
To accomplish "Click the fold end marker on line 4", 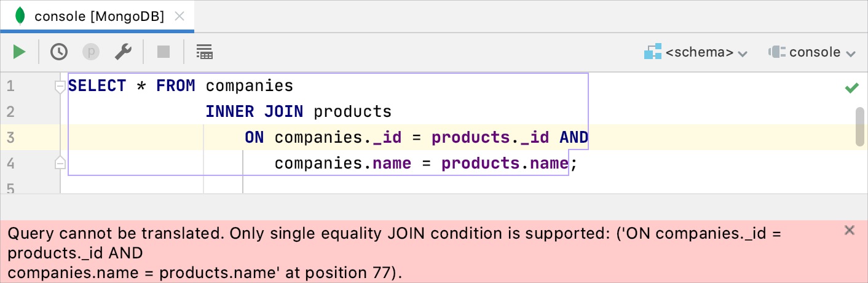I will point(60,162).
